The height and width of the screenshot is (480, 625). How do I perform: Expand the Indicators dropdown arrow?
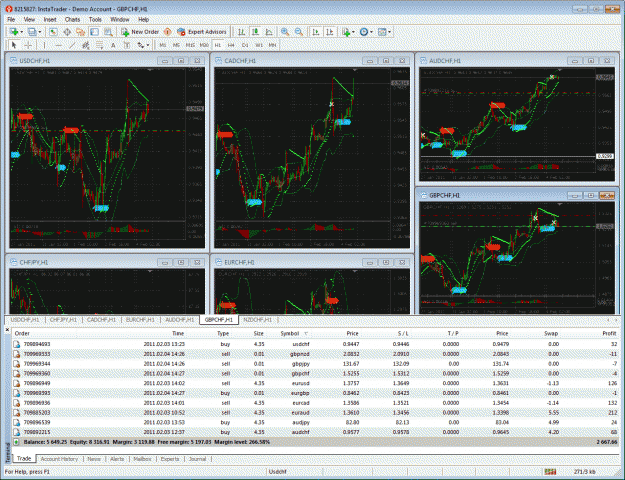[x=353, y=32]
